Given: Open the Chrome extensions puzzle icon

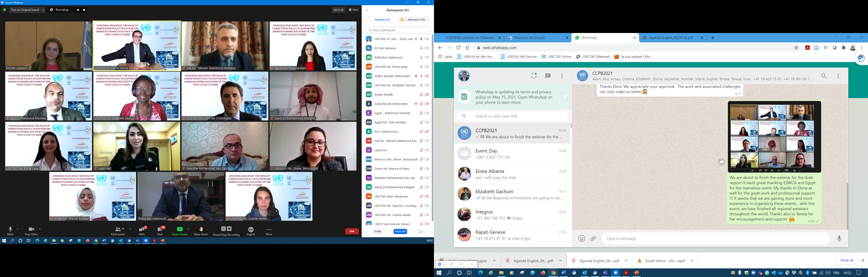Looking at the screenshot, I should click(844, 47).
